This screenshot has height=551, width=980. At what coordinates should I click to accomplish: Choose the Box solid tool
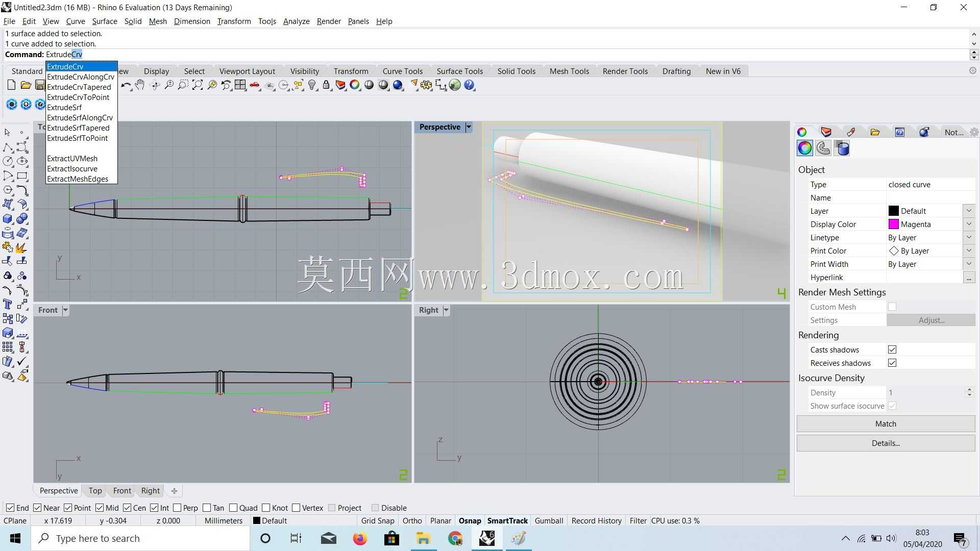tap(8, 219)
